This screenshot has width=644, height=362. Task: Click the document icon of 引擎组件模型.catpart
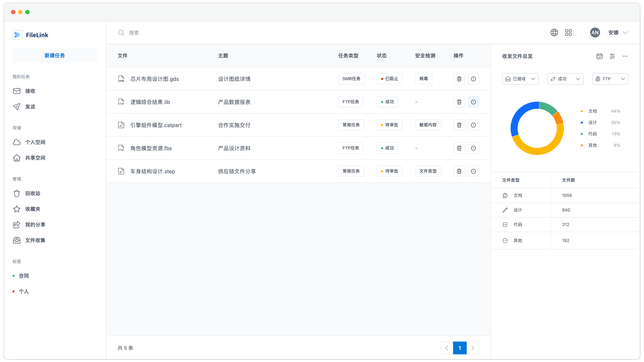tap(121, 125)
